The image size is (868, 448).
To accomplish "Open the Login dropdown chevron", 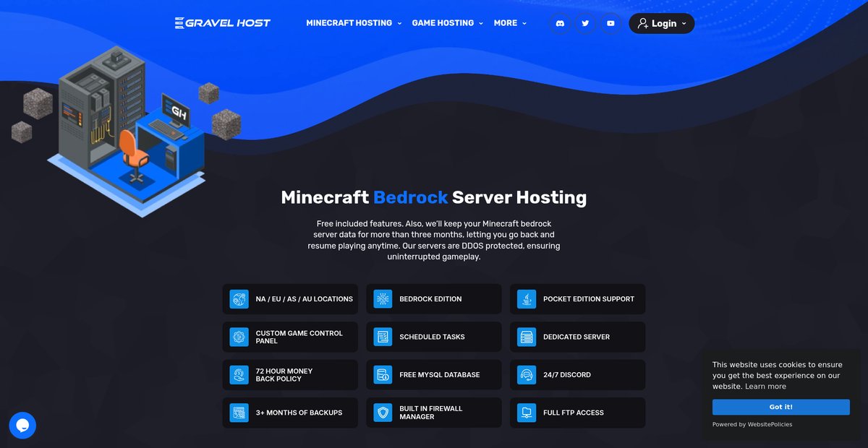I will [x=684, y=23].
